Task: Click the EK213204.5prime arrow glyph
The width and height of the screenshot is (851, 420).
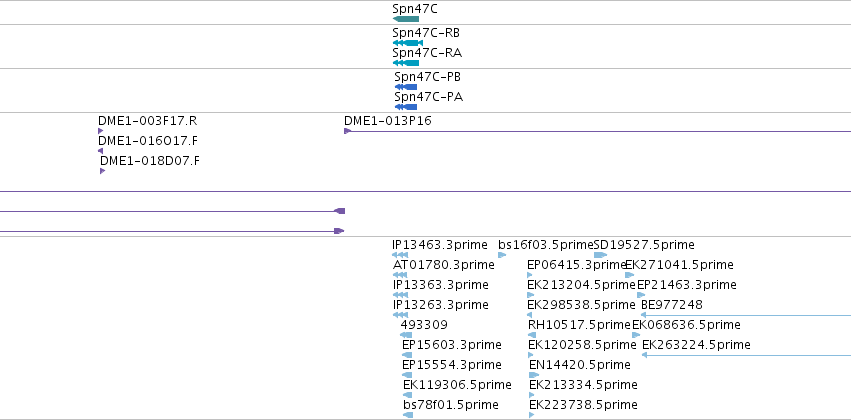Action: 531,295
